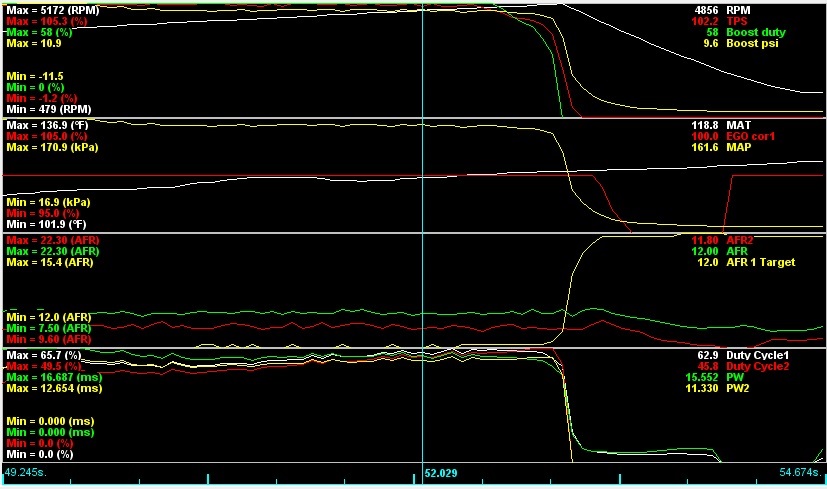
Task: Click the 54.674s end time label
Action: 801,472
